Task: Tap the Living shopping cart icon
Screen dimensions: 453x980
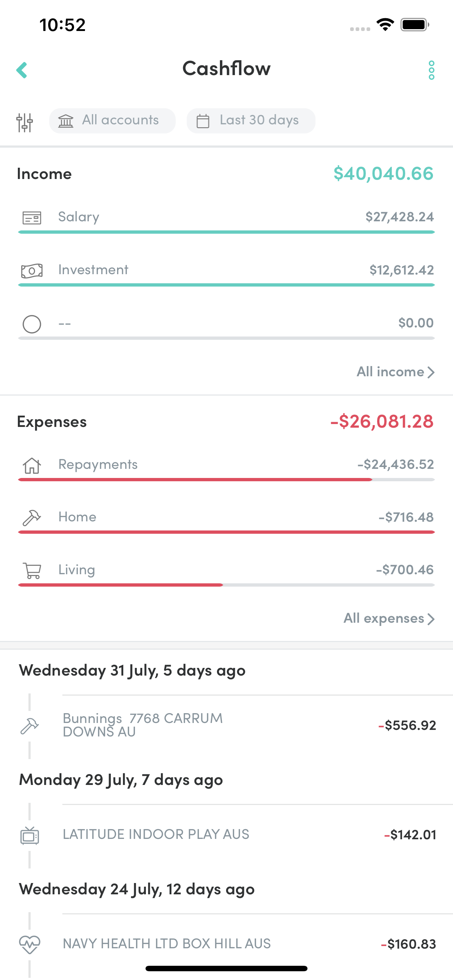Action: (x=32, y=571)
